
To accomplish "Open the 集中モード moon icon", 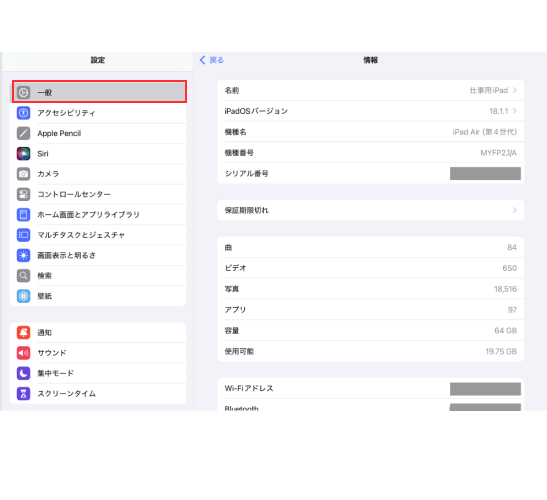I will pyautogui.click(x=23, y=373).
